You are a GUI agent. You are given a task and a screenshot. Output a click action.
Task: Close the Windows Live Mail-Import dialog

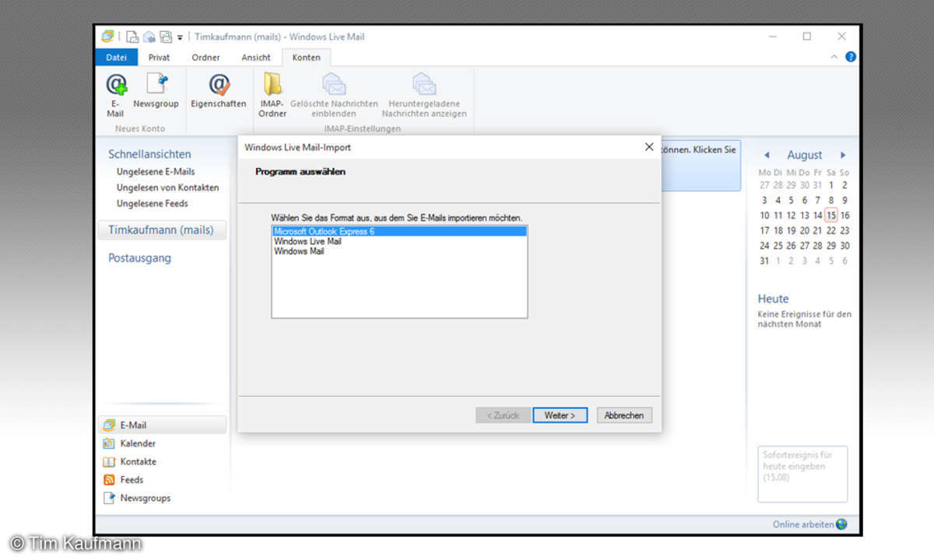point(649,147)
